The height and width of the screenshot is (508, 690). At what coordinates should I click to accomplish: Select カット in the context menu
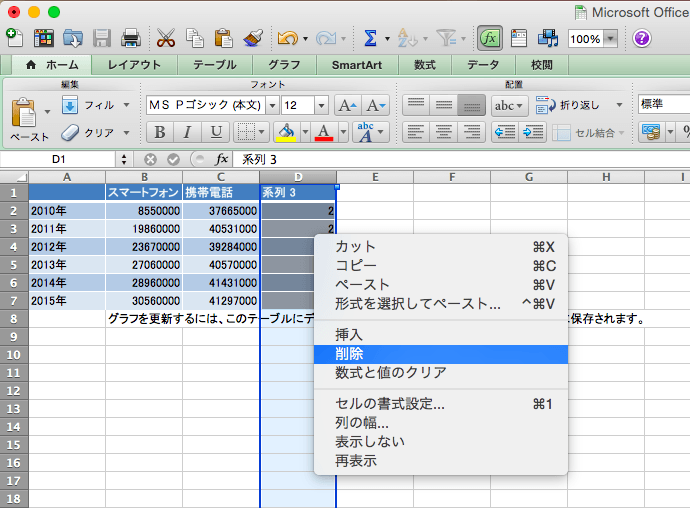click(441, 247)
